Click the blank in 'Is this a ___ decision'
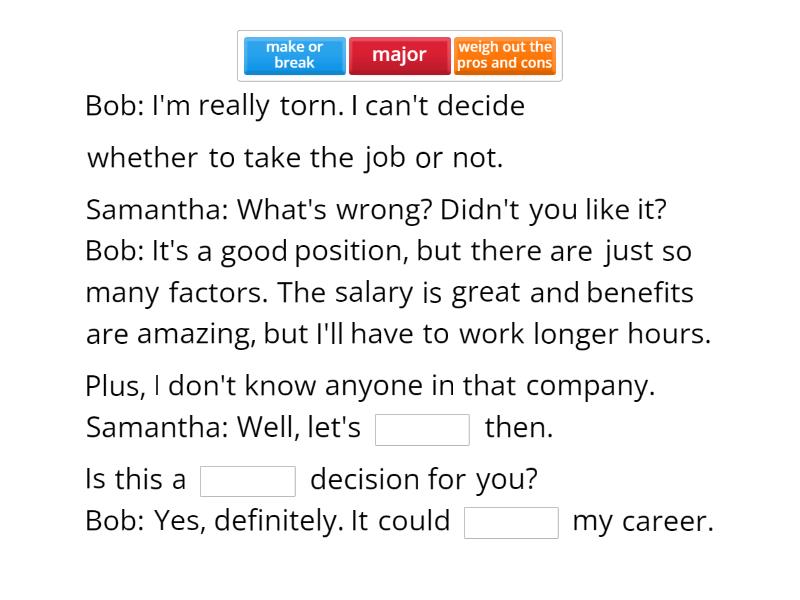This screenshot has height=600, width=800. pyautogui.click(x=248, y=481)
